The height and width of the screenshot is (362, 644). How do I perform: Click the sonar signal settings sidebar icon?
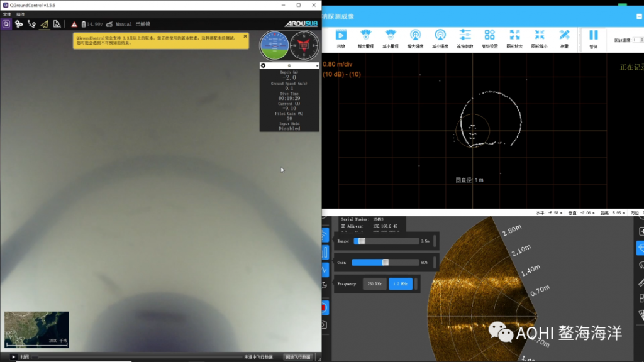point(325,234)
